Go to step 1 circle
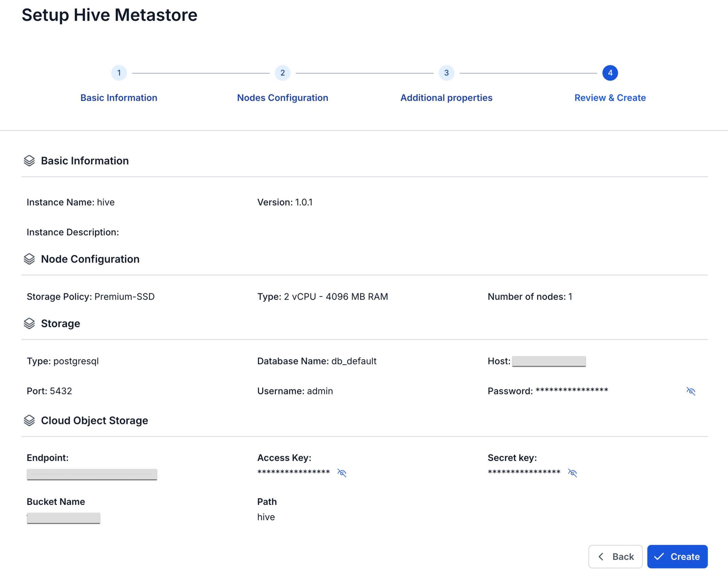 tap(119, 73)
